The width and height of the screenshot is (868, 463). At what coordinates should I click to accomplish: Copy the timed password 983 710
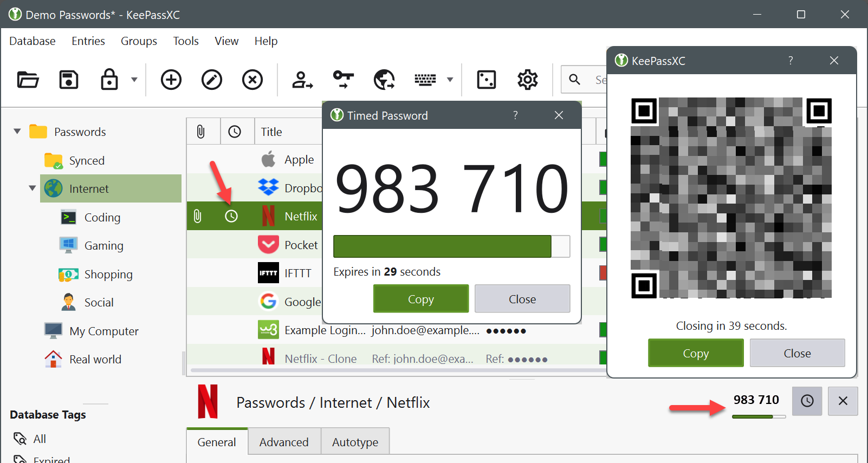(x=420, y=299)
